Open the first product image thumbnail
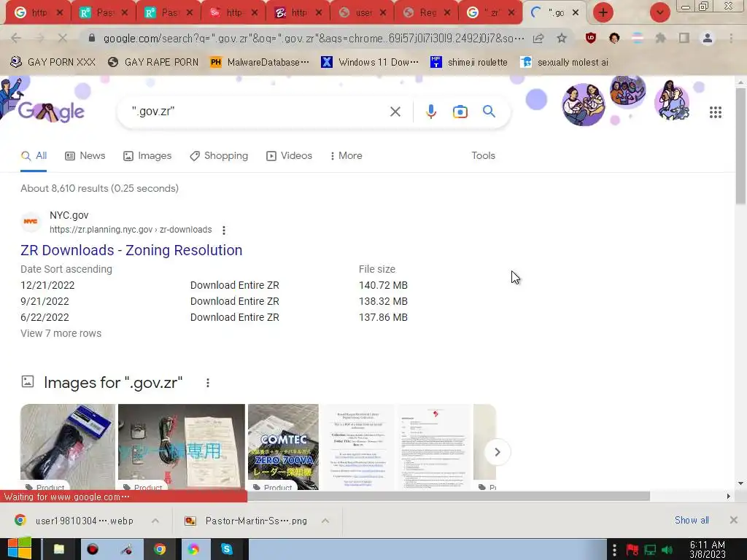This screenshot has height=560, width=747. click(68, 447)
